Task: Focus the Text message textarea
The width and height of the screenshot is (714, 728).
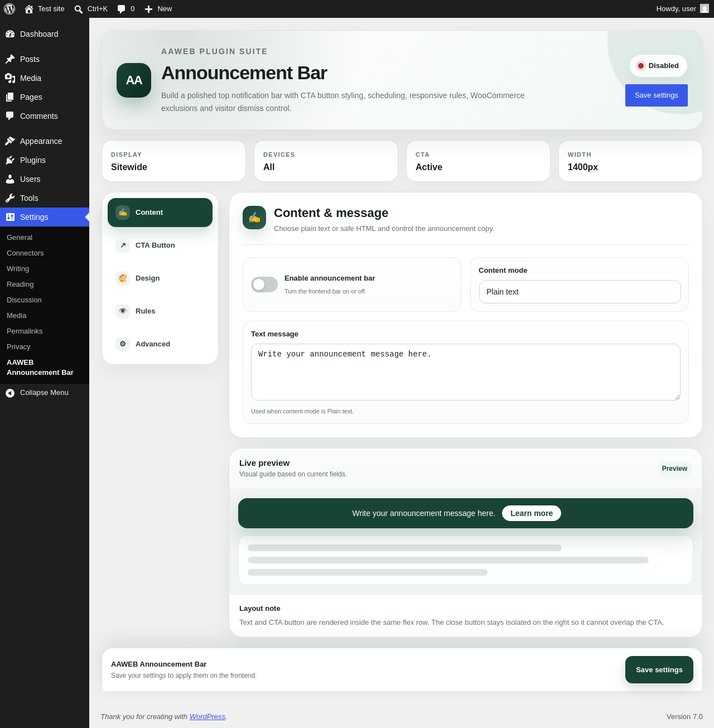Action: tap(466, 372)
